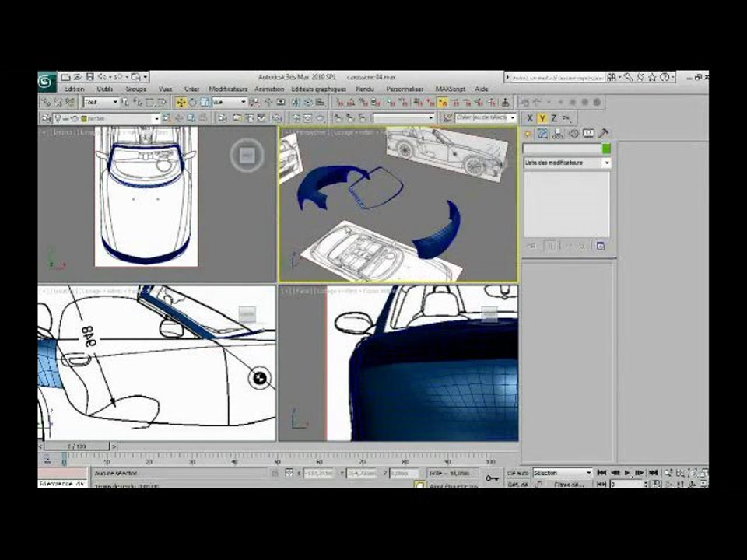Open the Vue reference coordinate system dropdown
The width and height of the screenshot is (747, 560).
[230, 102]
